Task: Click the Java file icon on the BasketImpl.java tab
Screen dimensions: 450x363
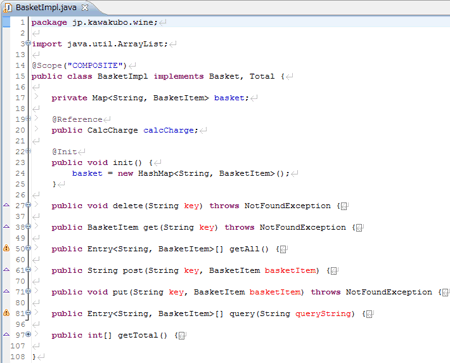Action: click(8, 7)
